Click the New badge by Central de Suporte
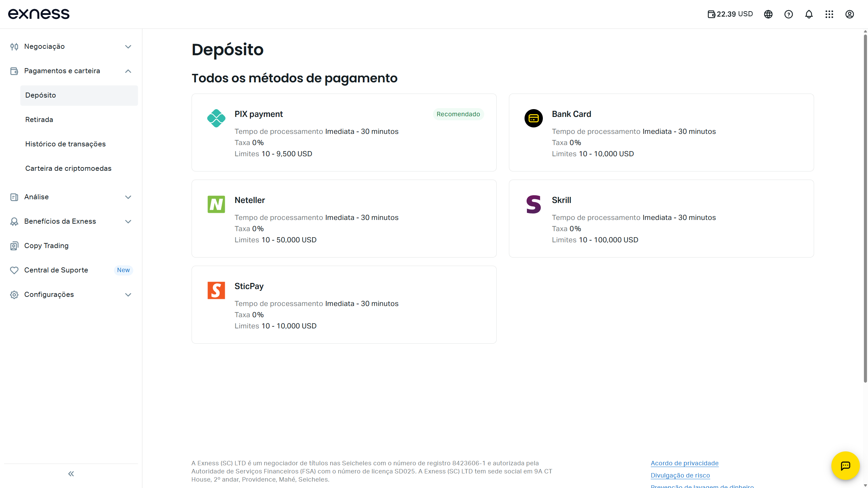Image resolution: width=868 pixels, height=488 pixels. [123, 270]
